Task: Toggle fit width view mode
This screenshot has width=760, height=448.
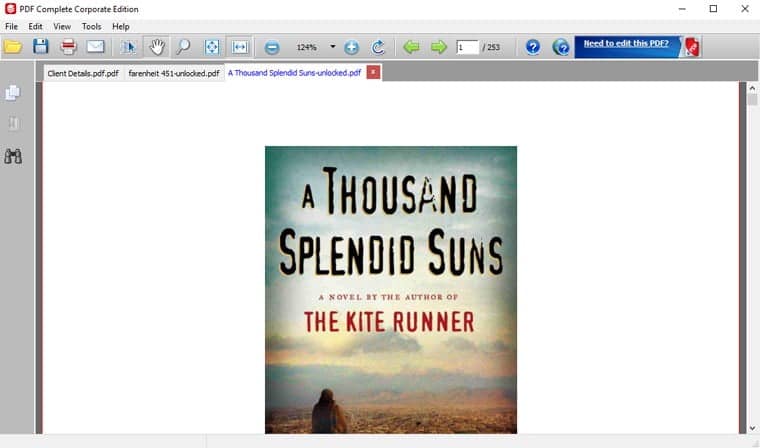Action: coord(240,47)
